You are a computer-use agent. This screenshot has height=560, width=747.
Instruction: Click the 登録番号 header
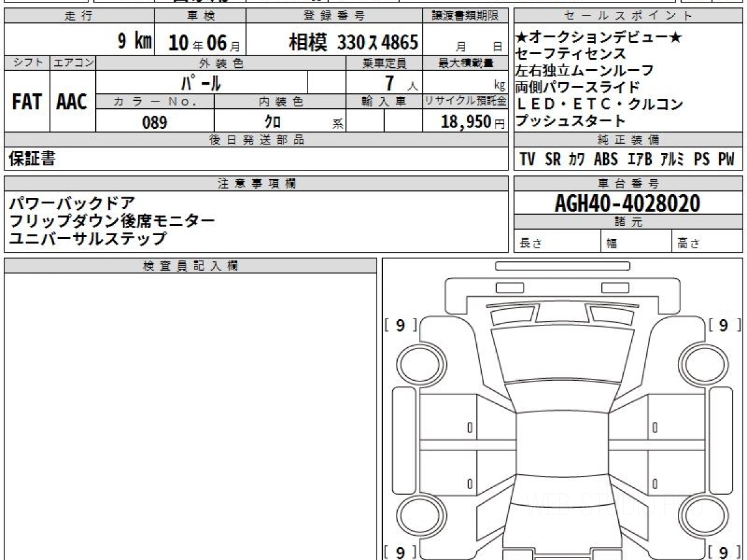[x=334, y=16]
